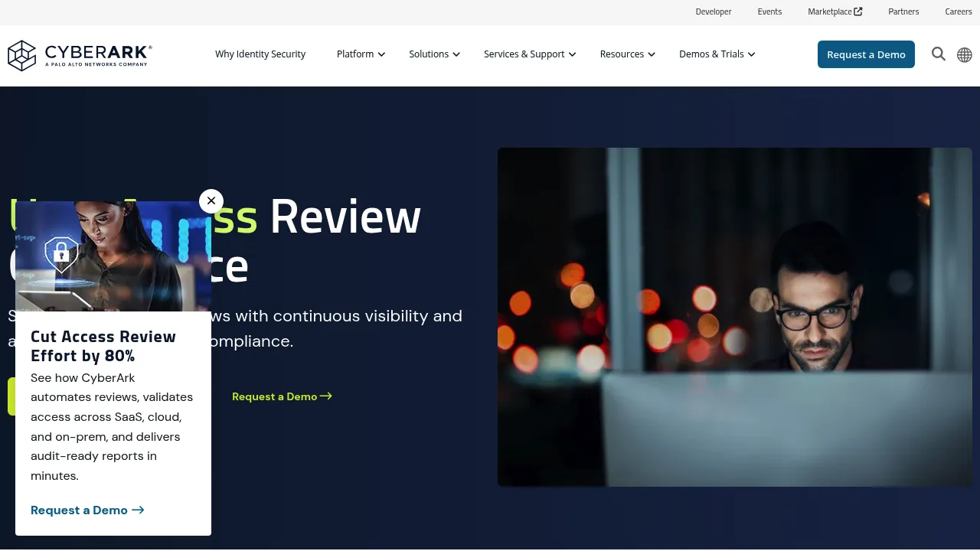The height and width of the screenshot is (551, 980).
Task: Open the globe language selector
Action: 965,55
